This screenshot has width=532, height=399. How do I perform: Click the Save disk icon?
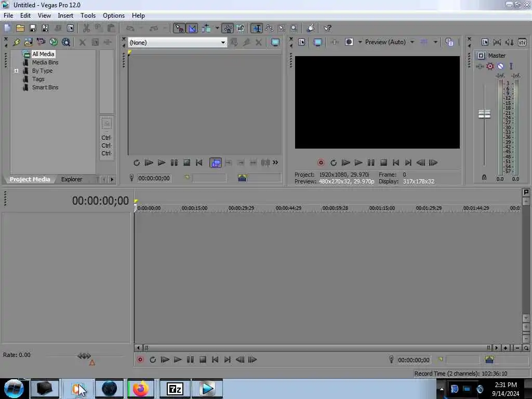33,29
